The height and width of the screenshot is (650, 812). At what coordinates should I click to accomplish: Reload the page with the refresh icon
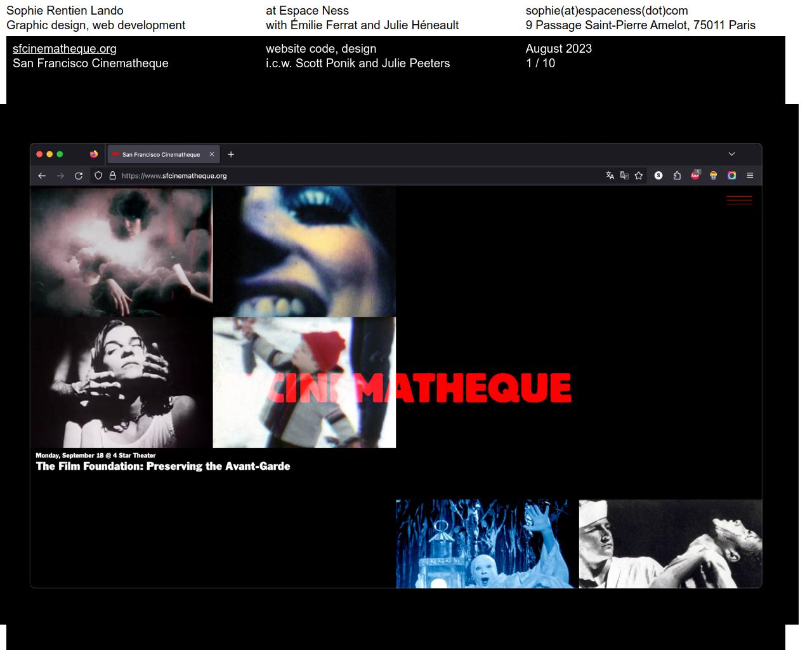pyautogui.click(x=79, y=176)
